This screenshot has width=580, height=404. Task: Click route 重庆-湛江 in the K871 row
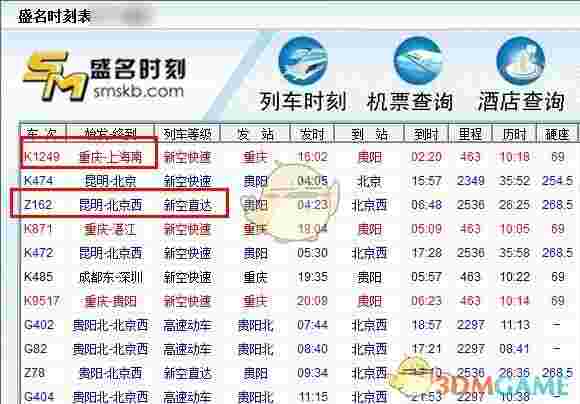(110, 229)
